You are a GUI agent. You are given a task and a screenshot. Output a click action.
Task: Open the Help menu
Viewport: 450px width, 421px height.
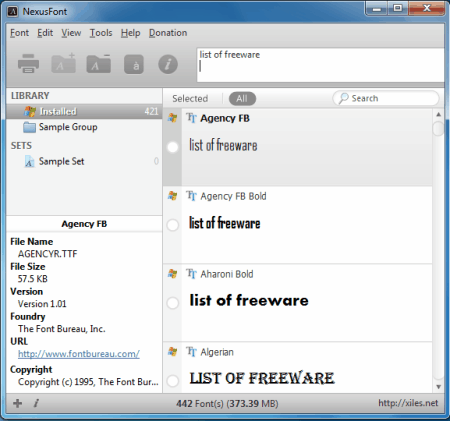click(130, 33)
